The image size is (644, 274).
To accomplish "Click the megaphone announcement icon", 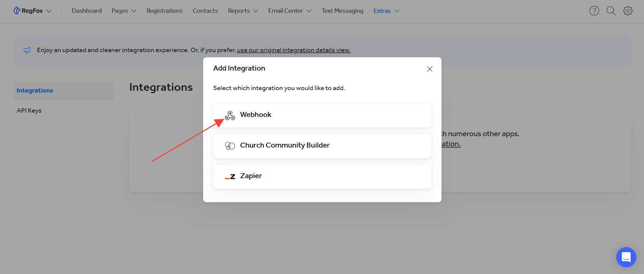I will point(27,50).
